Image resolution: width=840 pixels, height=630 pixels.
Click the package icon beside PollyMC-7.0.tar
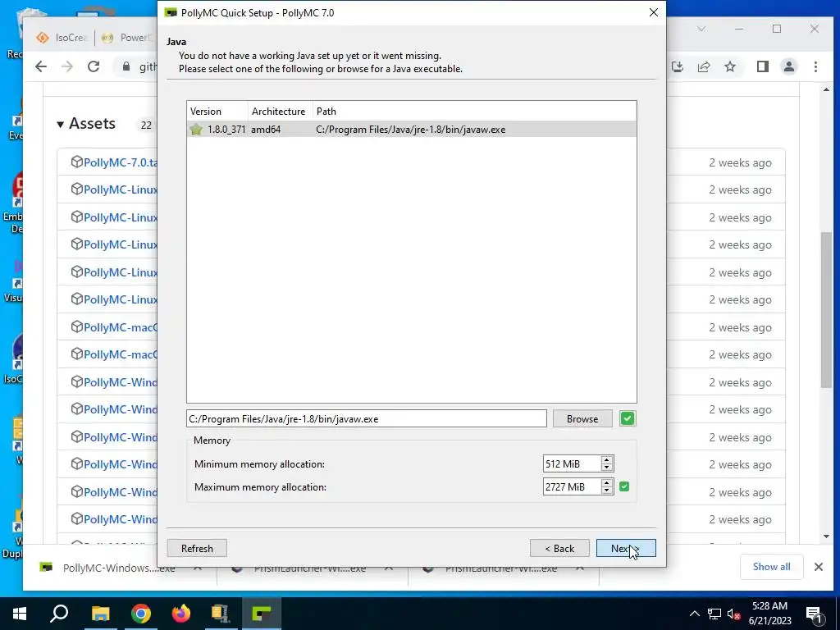click(x=76, y=162)
